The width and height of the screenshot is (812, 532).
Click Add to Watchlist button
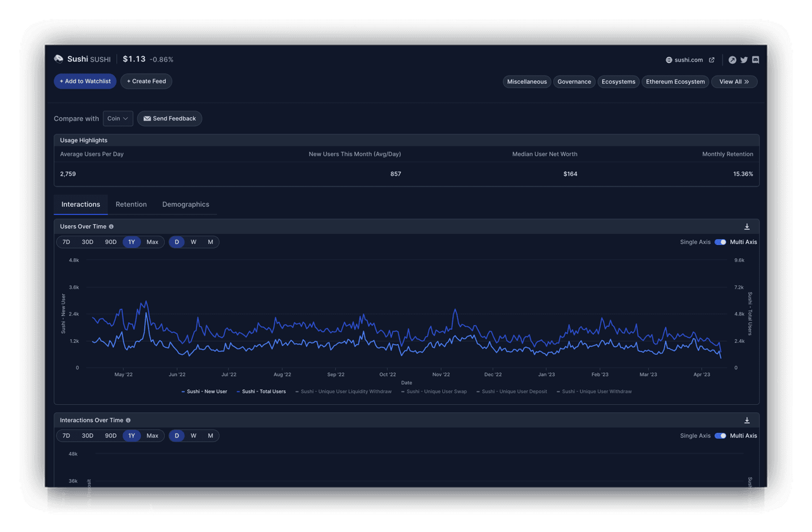click(x=85, y=81)
